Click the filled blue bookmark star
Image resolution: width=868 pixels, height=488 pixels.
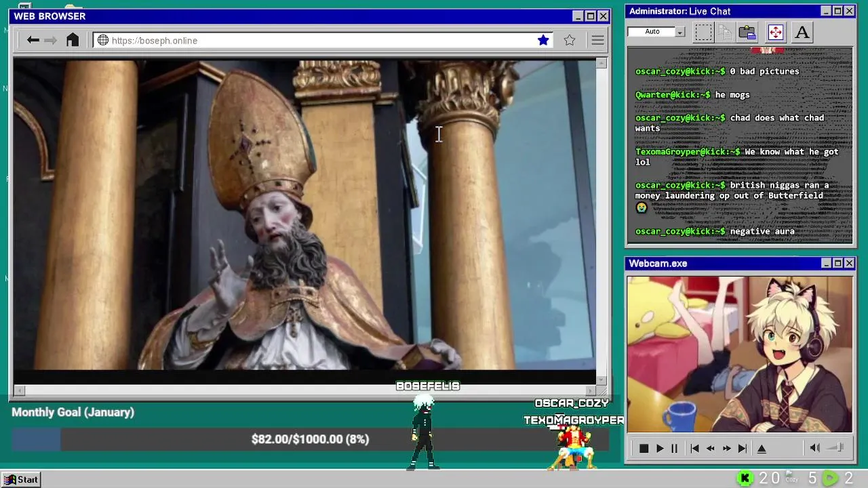(543, 41)
